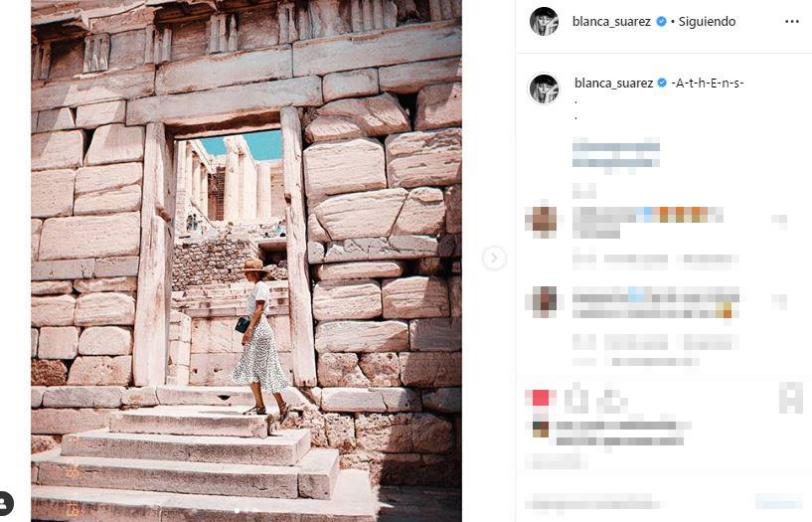
Task: Click the blue publish comment button
Action: point(778,502)
